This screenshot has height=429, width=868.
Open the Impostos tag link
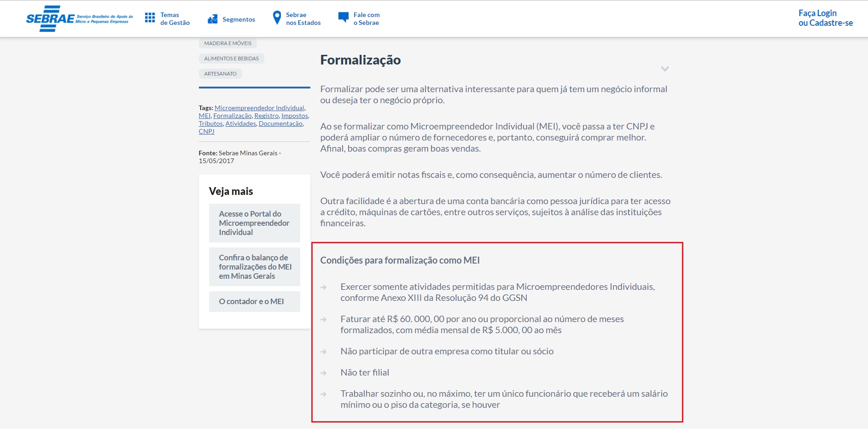(295, 116)
